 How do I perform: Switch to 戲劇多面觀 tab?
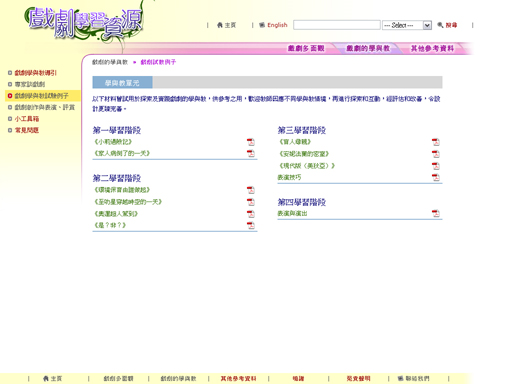pos(306,49)
